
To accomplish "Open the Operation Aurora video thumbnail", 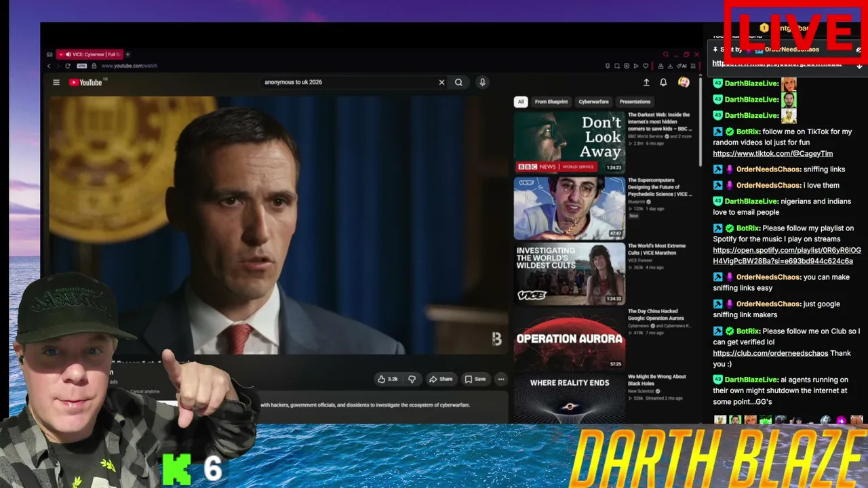I will pos(569,339).
